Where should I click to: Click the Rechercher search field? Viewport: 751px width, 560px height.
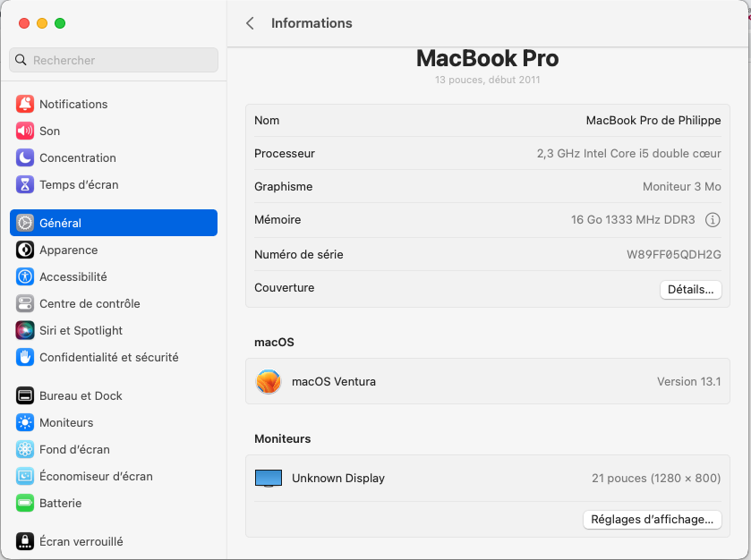click(114, 60)
